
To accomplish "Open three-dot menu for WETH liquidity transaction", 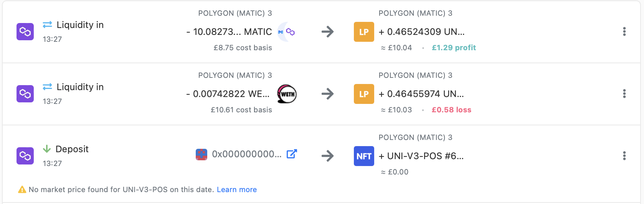I will pos(624,94).
